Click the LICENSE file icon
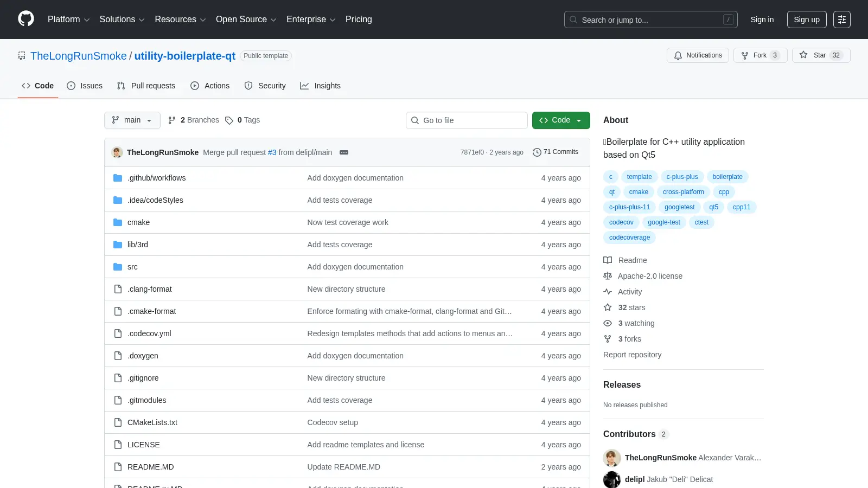Screen dimensions: 868x488 pos(118,445)
